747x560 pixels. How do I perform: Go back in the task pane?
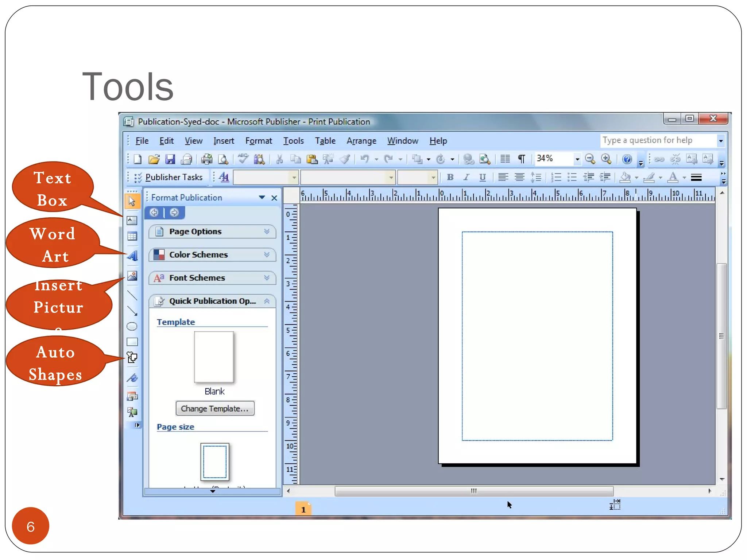tap(154, 213)
